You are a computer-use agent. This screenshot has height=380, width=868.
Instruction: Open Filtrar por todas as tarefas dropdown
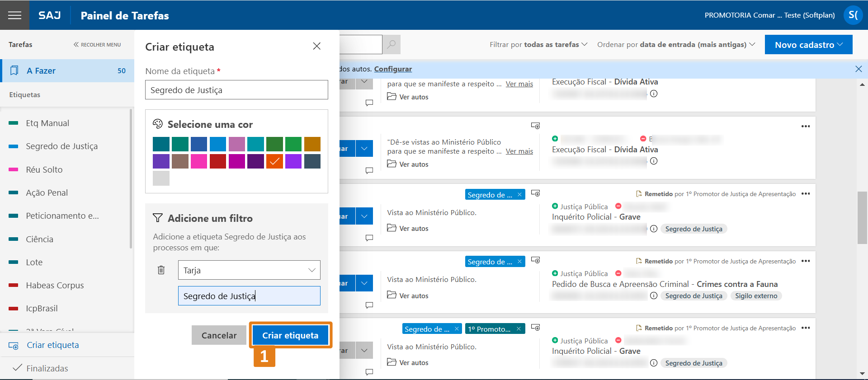538,44
